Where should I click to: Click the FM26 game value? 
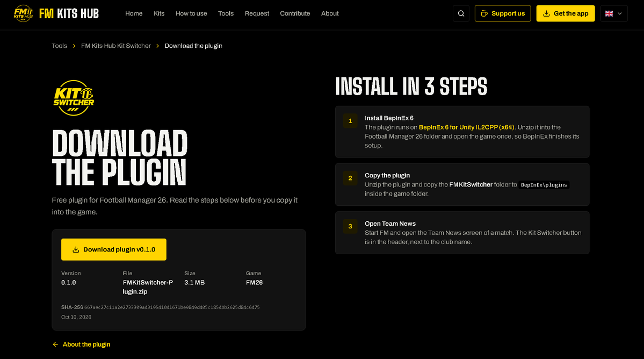pyautogui.click(x=254, y=283)
